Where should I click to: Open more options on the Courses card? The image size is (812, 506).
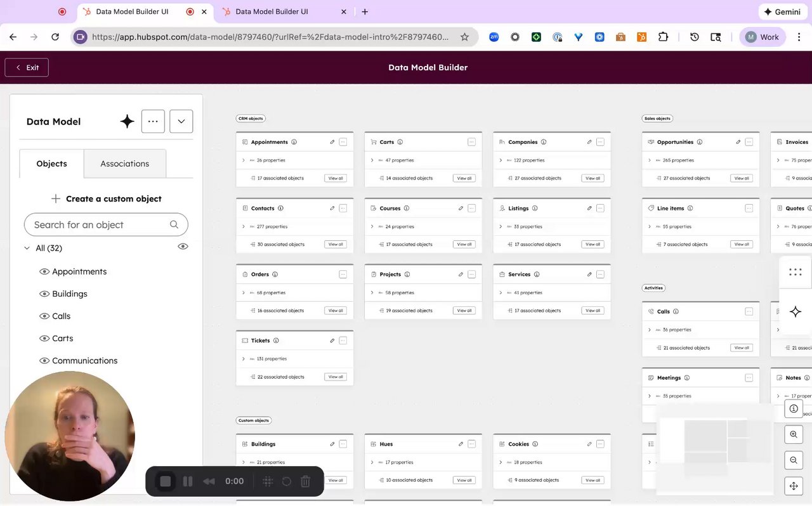point(471,208)
